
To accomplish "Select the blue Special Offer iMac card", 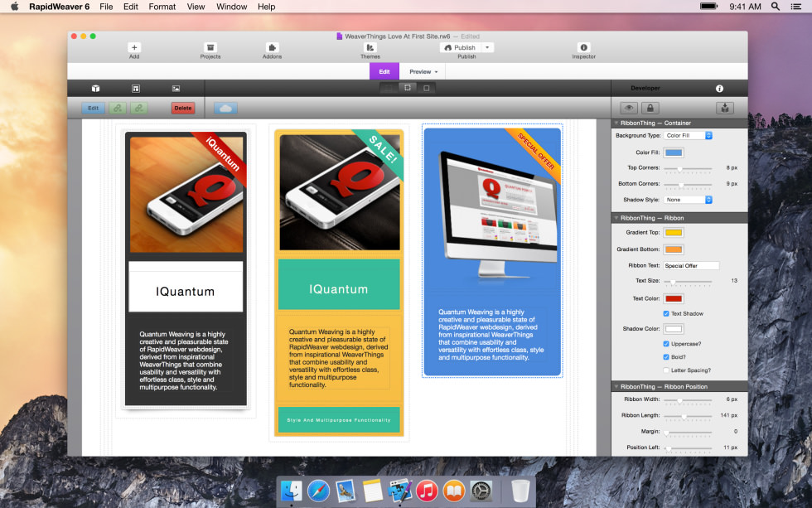I will pos(492,251).
